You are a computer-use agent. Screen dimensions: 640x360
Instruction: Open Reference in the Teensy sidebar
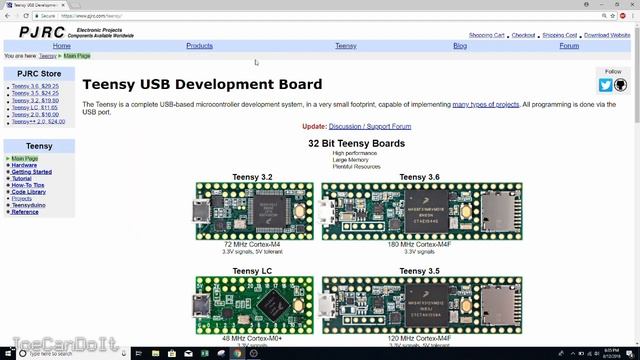[24, 212]
